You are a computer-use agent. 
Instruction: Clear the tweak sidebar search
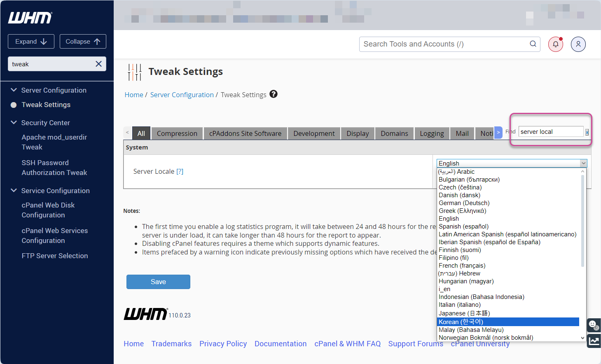click(98, 64)
